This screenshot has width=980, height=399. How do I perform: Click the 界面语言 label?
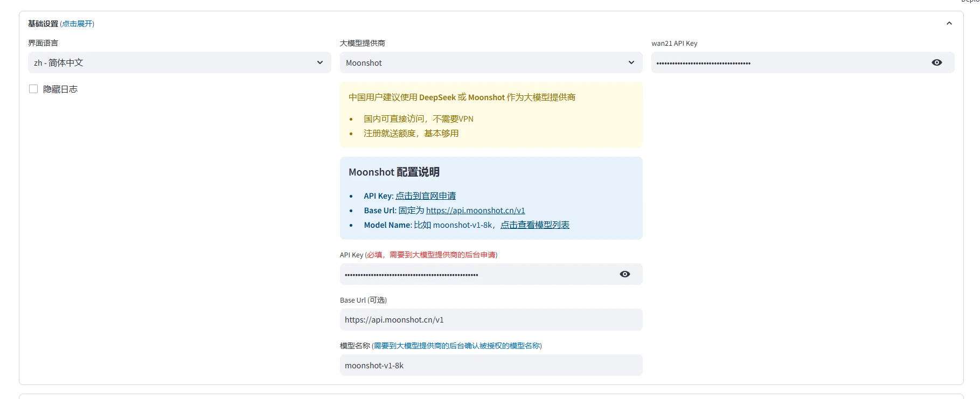click(x=43, y=43)
